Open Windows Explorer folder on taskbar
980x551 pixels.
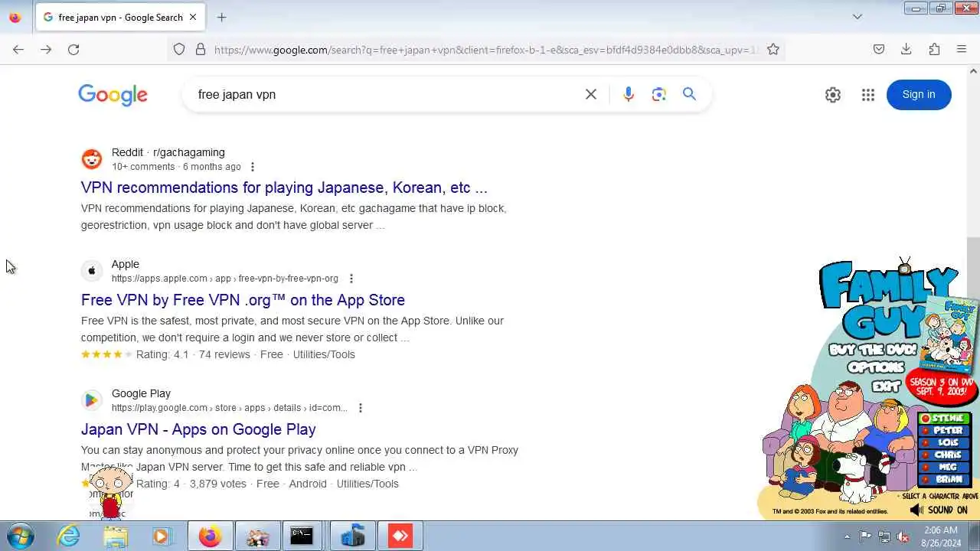pos(115,536)
